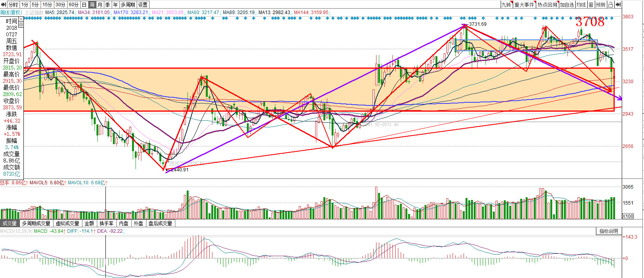Image resolution: width=644 pixels, height=278 pixels.
Task: Collapse the left panel with the arrow icon
Action: (4, 5)
